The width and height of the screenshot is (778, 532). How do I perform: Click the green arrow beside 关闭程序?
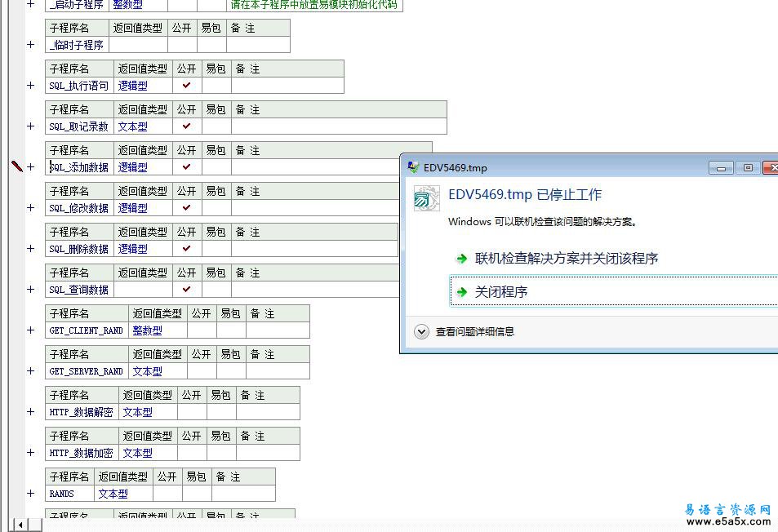[x=462, y=292]
